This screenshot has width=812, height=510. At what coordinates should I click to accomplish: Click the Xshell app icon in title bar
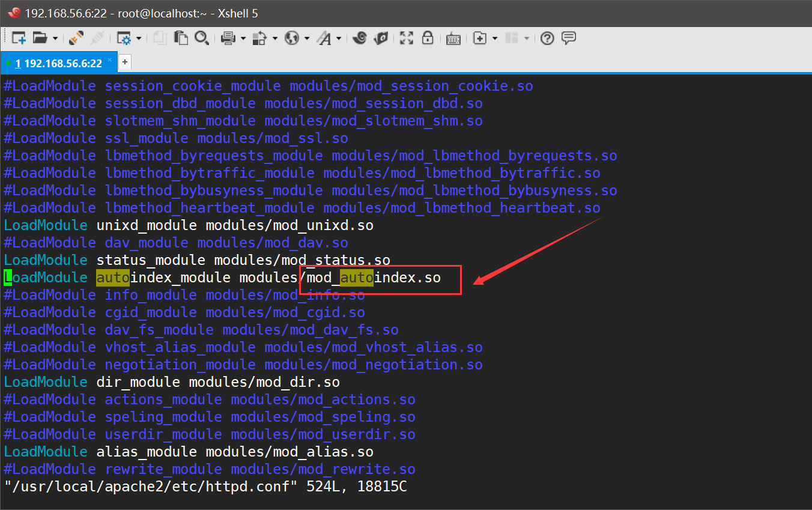(14, 13)
